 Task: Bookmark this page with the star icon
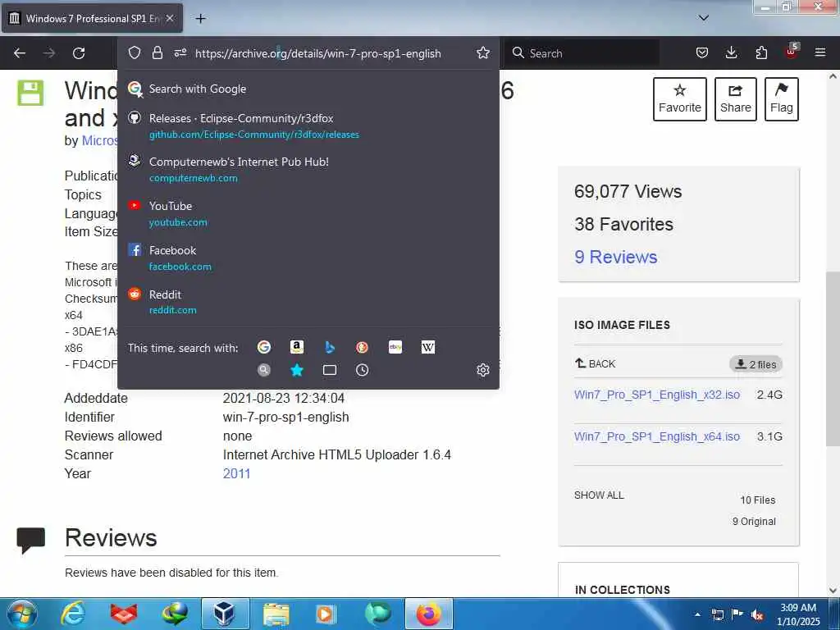pyautogui.click(x=482, y=52)
